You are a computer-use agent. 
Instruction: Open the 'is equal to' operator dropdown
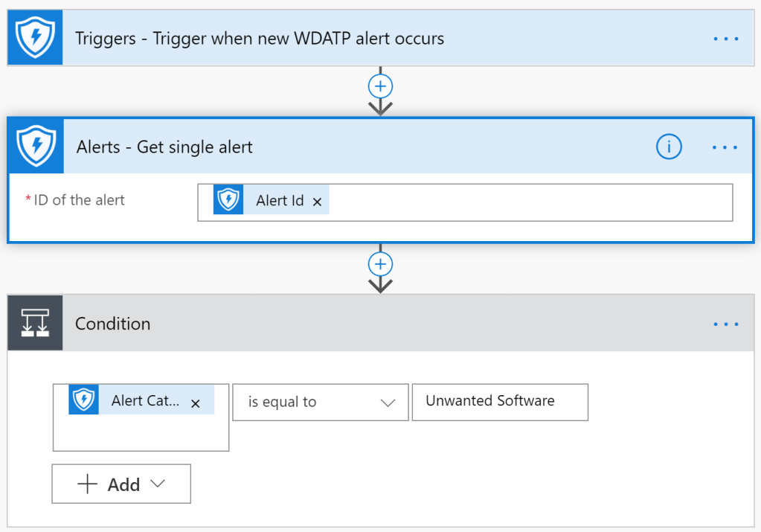pyautogui.click(x=321, y=402)
